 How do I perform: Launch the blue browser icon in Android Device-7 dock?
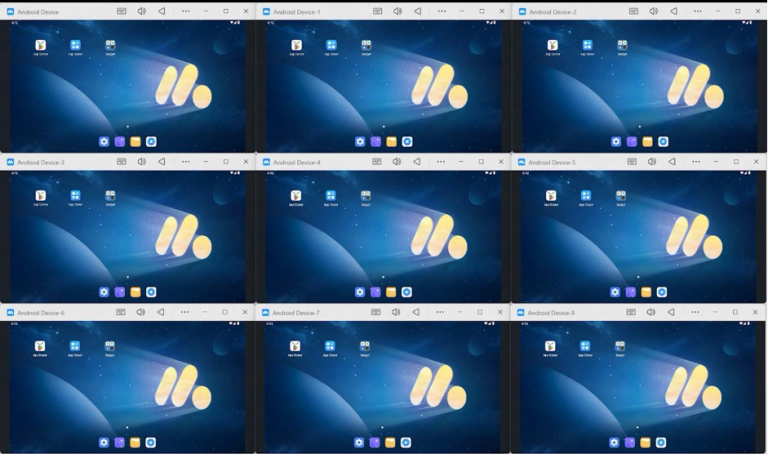(x=406, y=442)
